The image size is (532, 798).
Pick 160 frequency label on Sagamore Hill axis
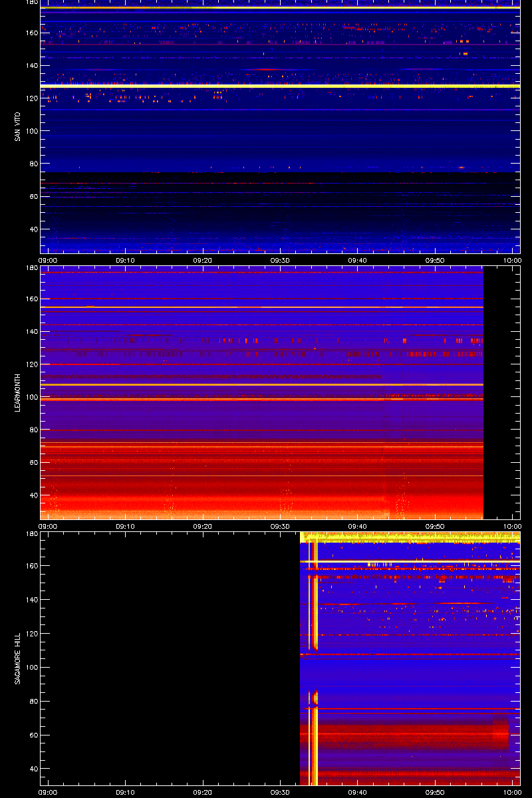31,566
